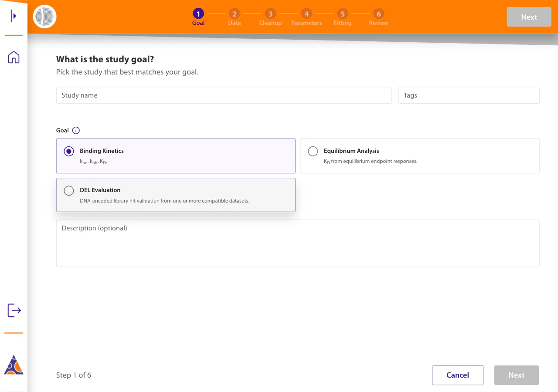Click the equilibrium endpoint responses description
Image resolution: width=558 pixels, height=392 pixels.
point(371,161)
